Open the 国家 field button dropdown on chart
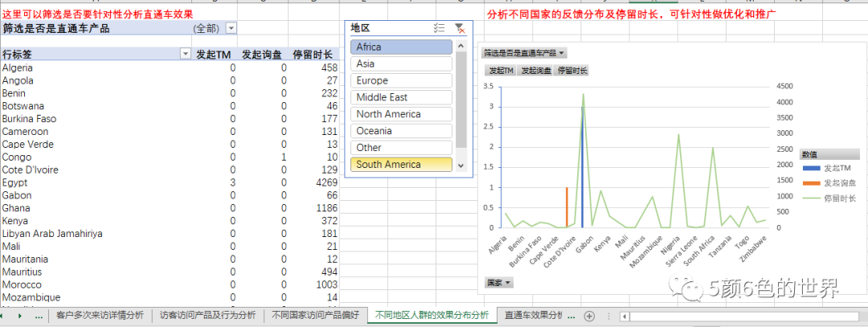 pos(499,283)
